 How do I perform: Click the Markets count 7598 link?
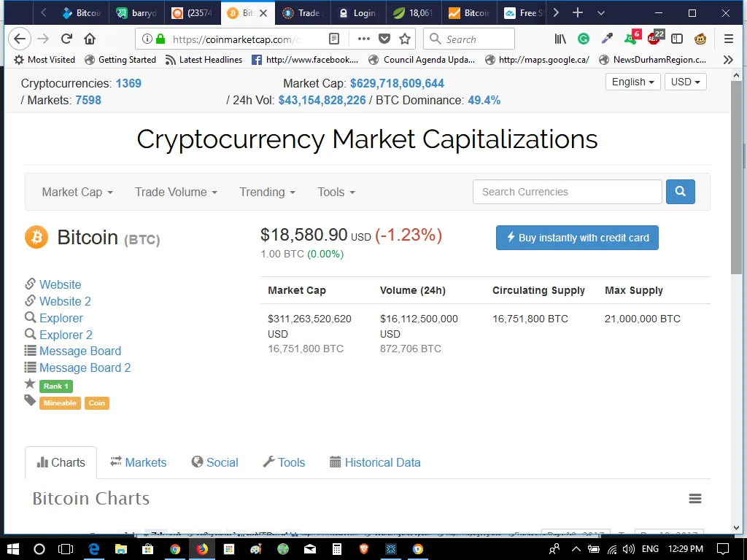pos(88,100)
